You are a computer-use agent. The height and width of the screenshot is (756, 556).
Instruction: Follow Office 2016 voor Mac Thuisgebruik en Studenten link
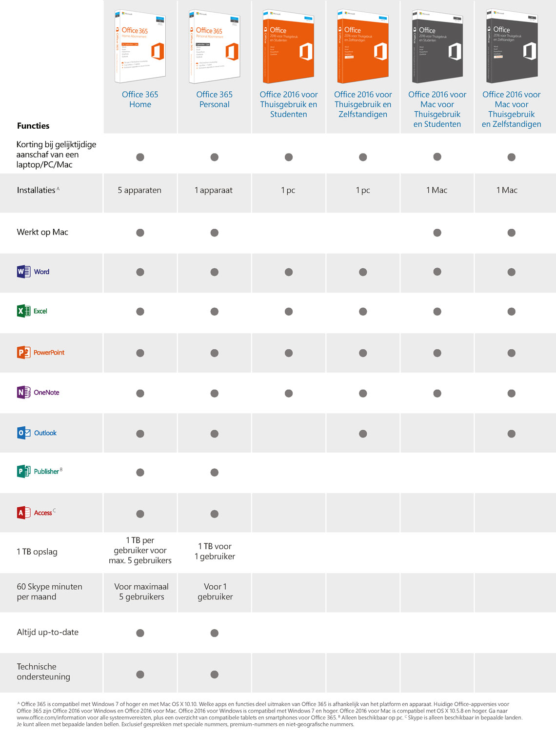[437, 109]
